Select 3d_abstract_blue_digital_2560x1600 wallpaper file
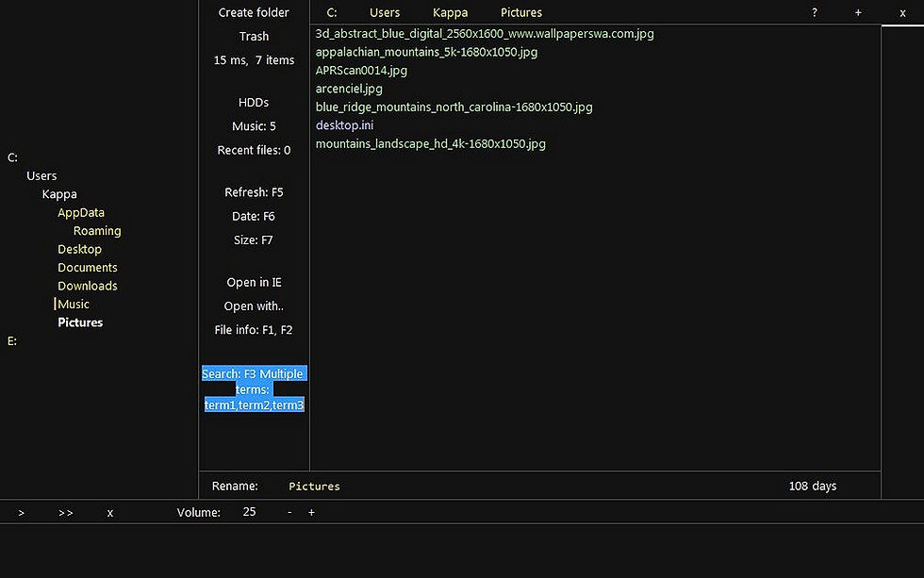 coord(485,34)
